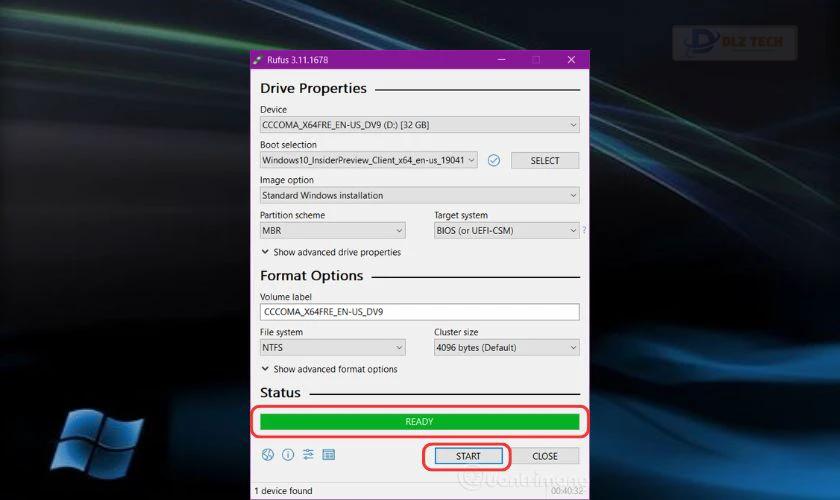The width and height of the screenshot is (840, 500).
Task: Click the START button
Action: point(468,456)
